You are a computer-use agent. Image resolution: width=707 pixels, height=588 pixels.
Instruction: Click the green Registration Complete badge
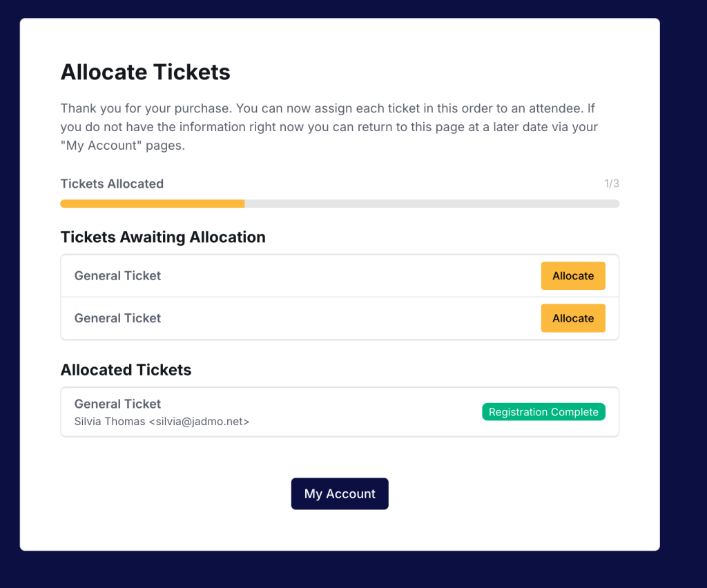point(543,412)
